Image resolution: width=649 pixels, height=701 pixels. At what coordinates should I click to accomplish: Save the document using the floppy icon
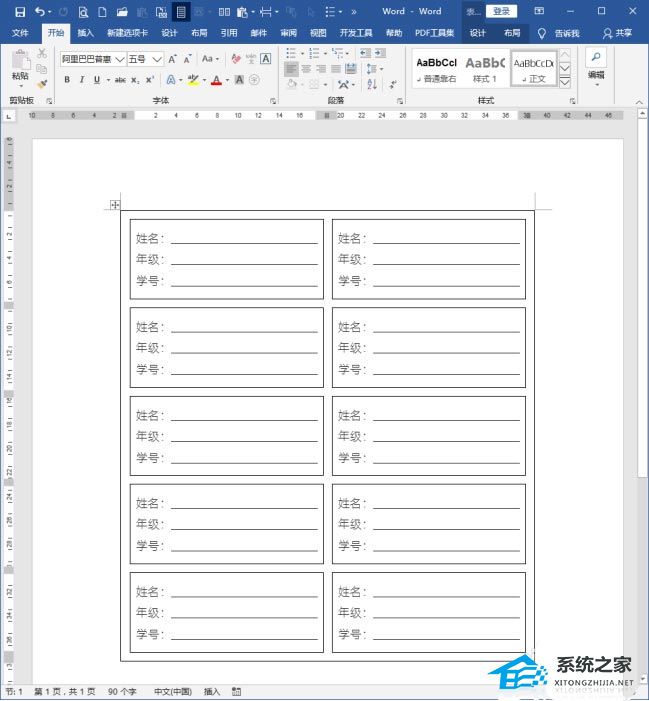20,12
